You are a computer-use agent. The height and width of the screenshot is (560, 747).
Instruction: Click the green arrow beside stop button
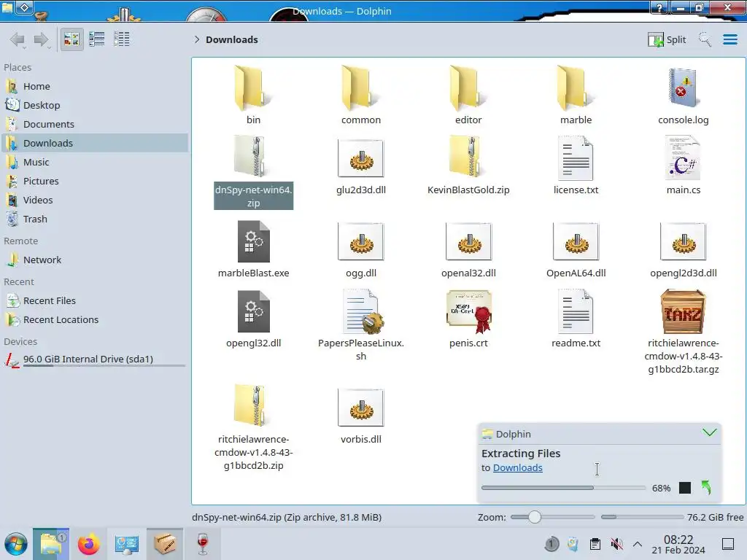pyautogui.click(x=706, y=488)
